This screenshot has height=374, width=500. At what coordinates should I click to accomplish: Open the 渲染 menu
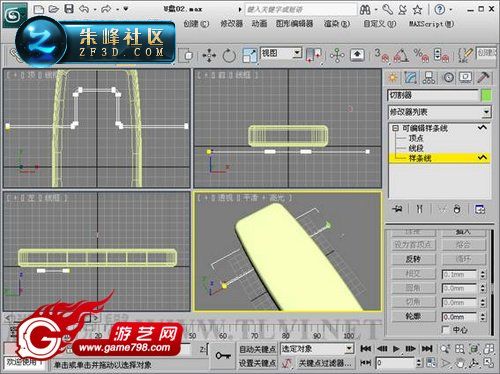coord(337,24)
